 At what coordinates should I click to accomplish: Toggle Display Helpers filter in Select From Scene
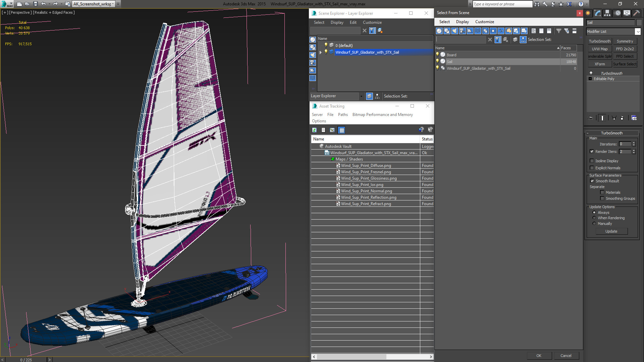[470, 31]
